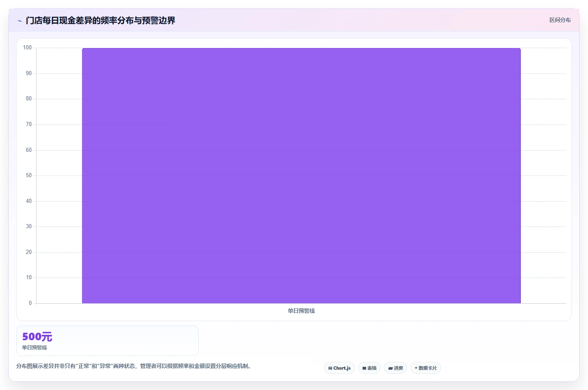588x390 pixels.
Task: Click the title 门店每日现金差异的频率分布与预警边界
Action: pyautogui.click(x=100, y=21)
